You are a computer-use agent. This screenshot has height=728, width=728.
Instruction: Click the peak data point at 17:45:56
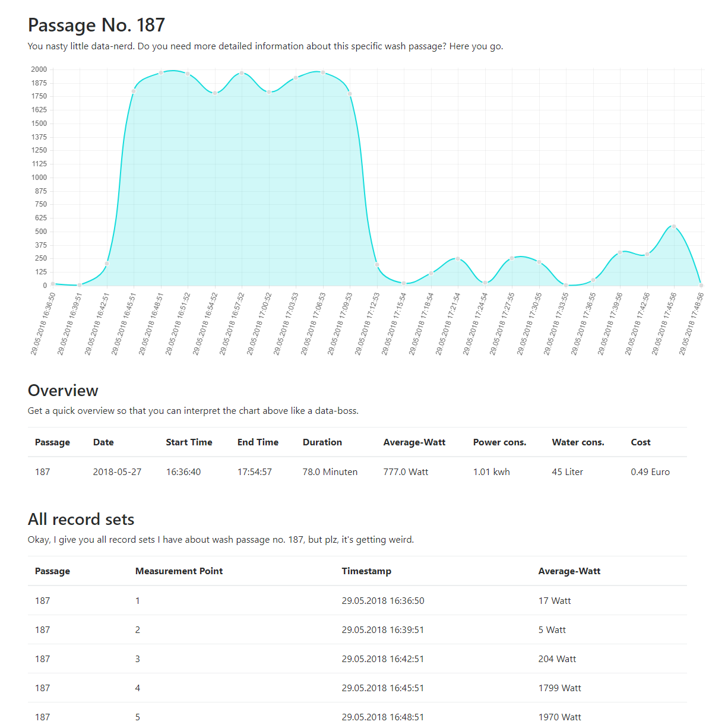point(674,226)
